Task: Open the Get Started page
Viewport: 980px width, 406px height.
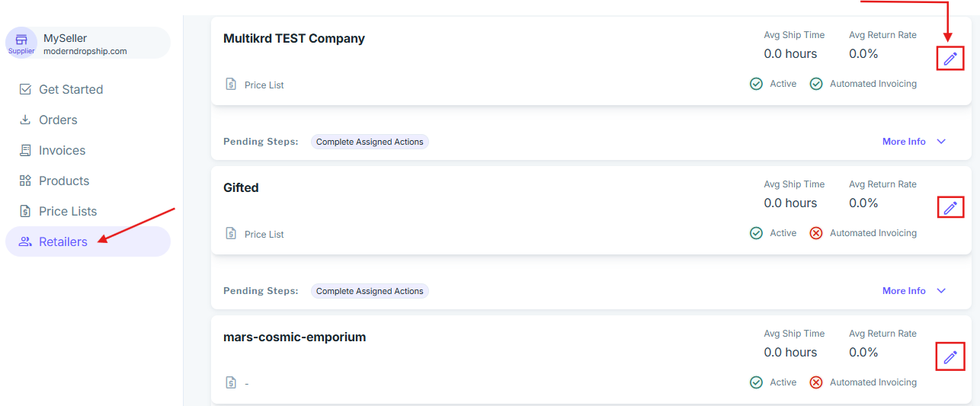Action: tap(70, 89)
